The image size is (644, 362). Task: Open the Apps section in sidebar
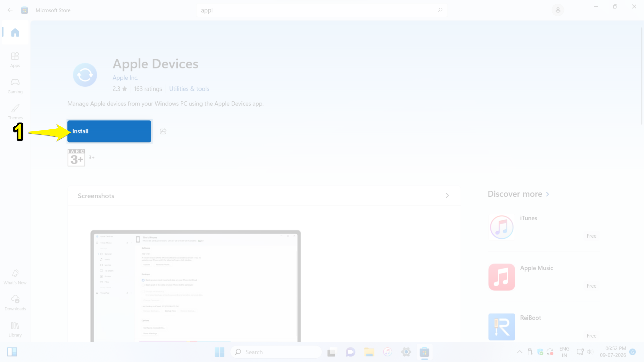click(x=15, y=60)
